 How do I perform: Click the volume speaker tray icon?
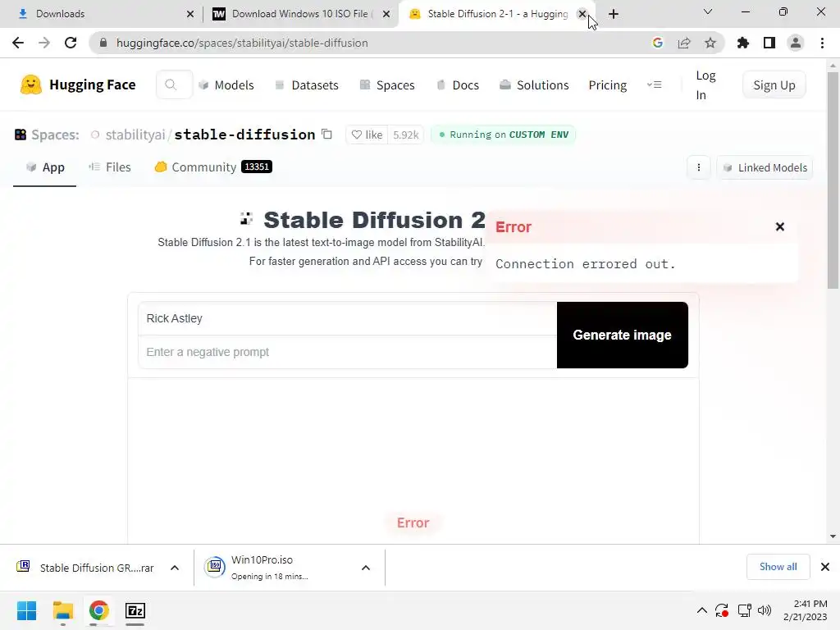[765, 610]
